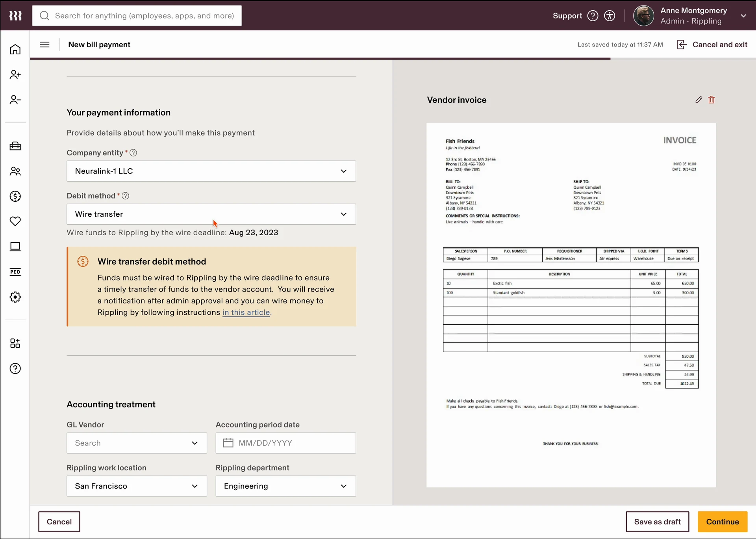This screenshot has height=539, width=756.
Task: Open the PEO sidebar icon
Action: click(15, 272)
